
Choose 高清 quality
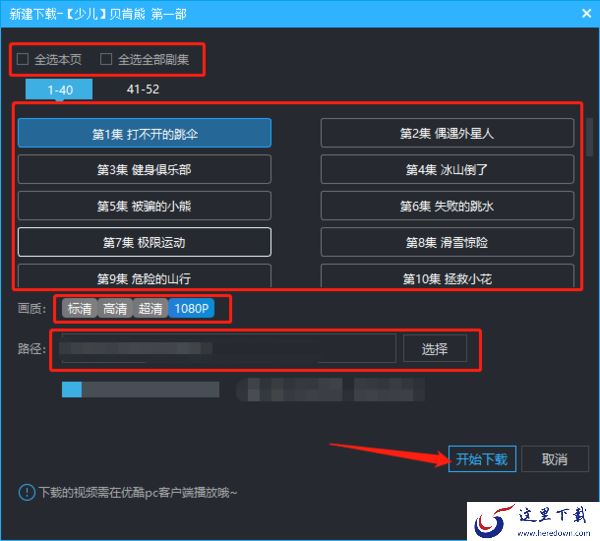pyautogui.click(x=115, y=308)
